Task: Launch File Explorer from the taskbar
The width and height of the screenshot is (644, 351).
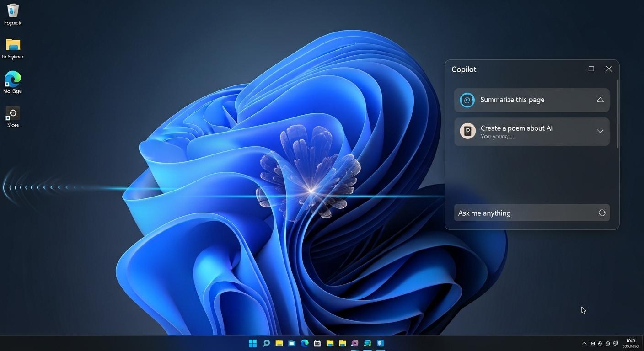Action: point(279,343)
